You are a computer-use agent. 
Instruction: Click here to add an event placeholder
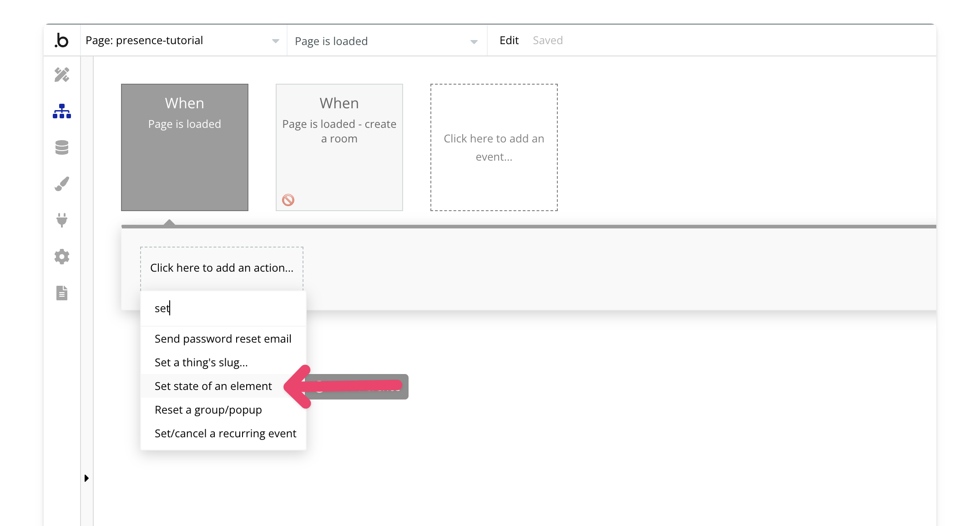tap(495, 147)
